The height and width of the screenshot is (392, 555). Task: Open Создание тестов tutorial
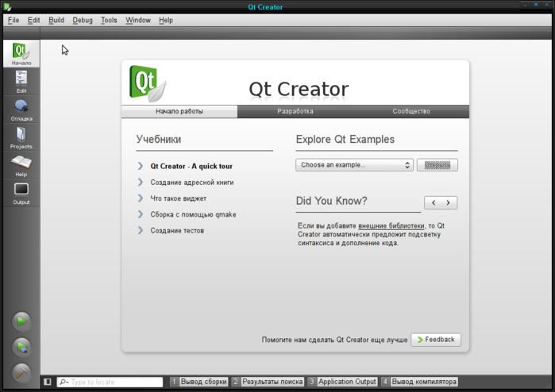pos(177,231)
